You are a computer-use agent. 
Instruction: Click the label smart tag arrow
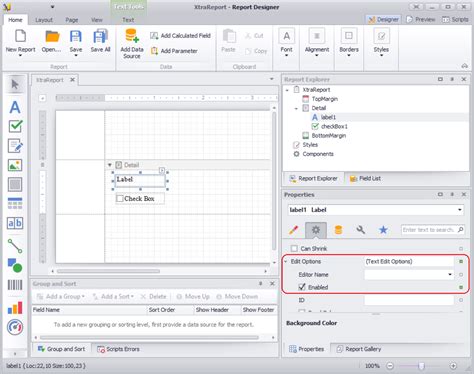(x=162, y=171)
